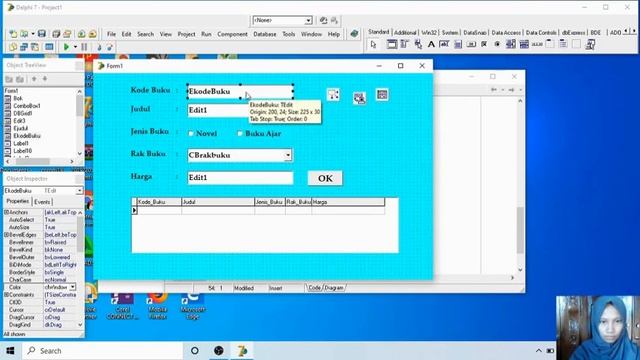Click the Help contents book icon

click(x=354, y=34)
